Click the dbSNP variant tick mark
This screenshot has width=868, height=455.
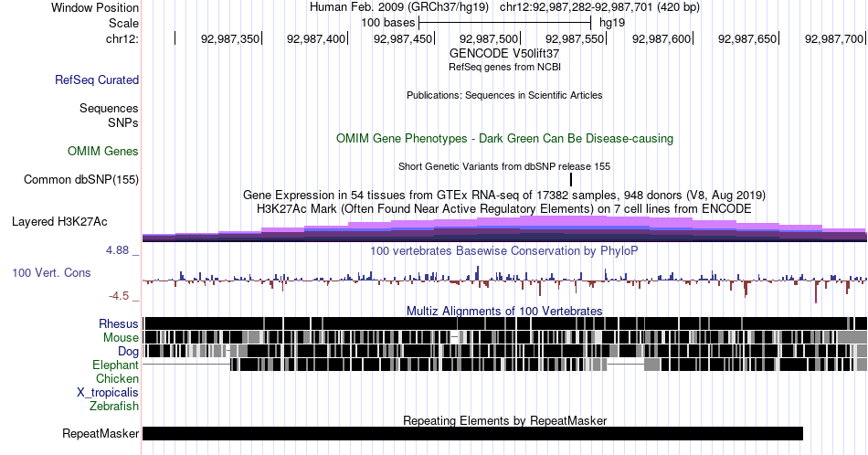coord(571,179)
